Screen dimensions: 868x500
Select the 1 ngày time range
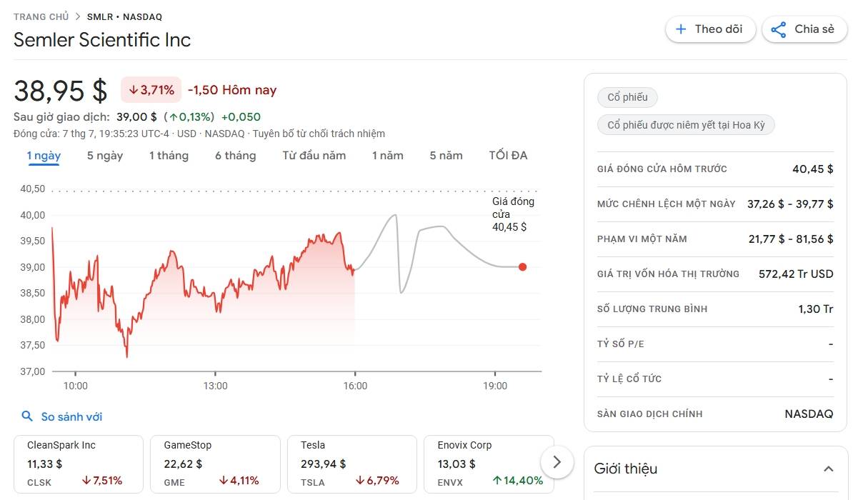tap(44, 156)
